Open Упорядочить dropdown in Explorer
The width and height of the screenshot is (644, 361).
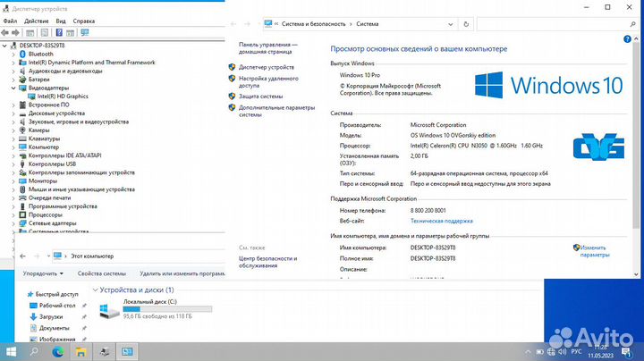[x=43, y=273]
